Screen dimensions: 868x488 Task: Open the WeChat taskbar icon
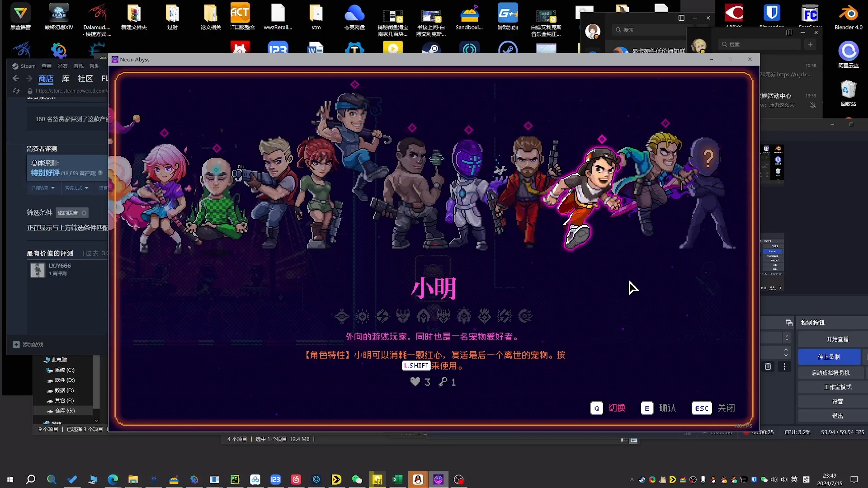click(357, 479)
